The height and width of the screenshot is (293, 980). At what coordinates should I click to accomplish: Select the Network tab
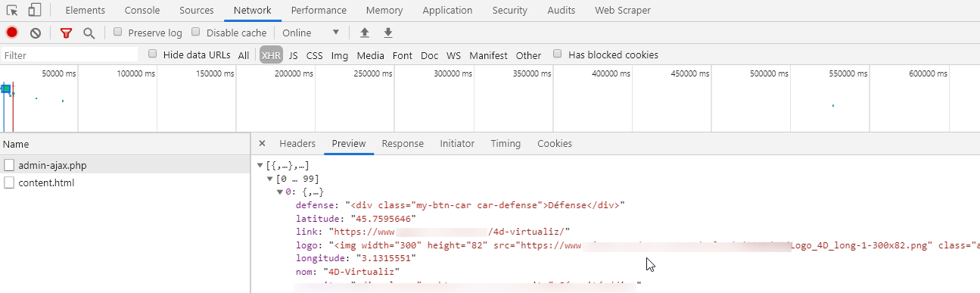coord(253,11)
